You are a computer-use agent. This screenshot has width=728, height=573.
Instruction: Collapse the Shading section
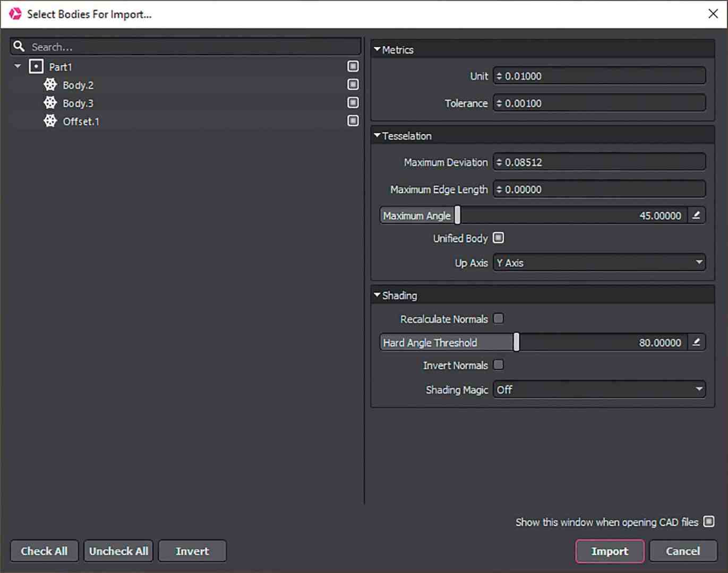click(x=377, y=295)
